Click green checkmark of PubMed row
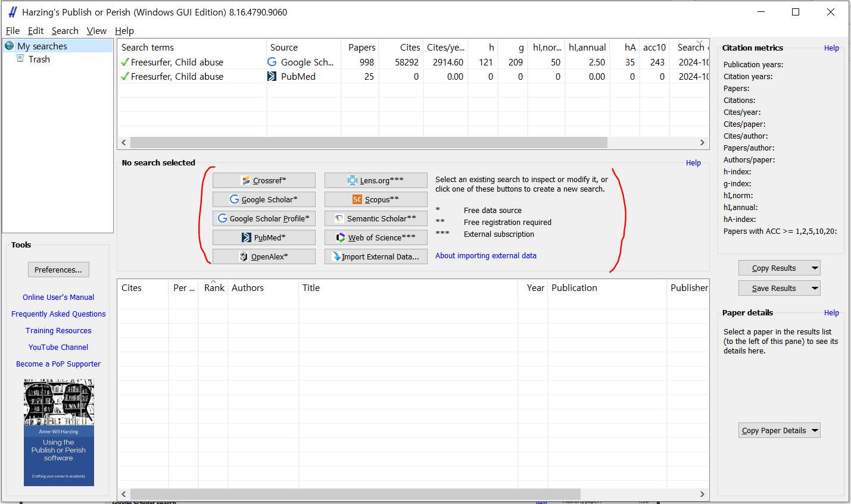 tap(125, 76)
